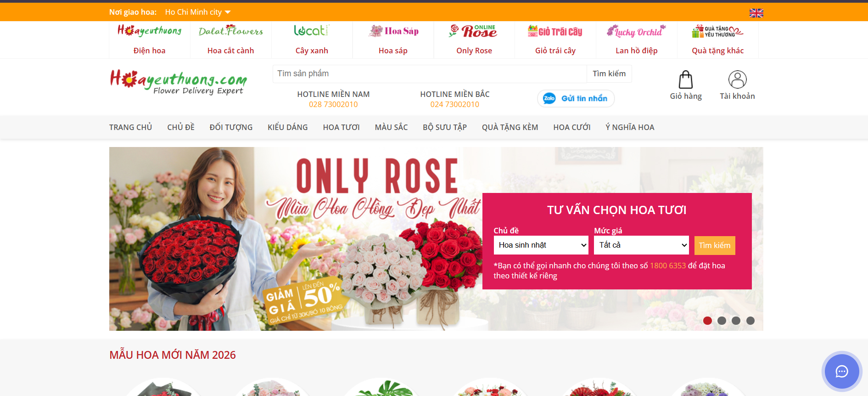
Task: Open the floating chat bubble widget
Action: click(841, 371)
